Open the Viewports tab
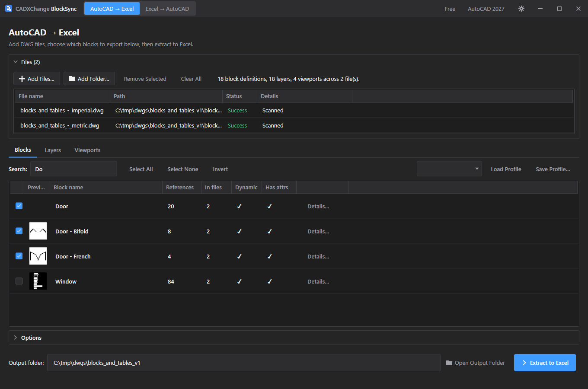This screenshot has width=588, height=389. [x=87, y=150]
